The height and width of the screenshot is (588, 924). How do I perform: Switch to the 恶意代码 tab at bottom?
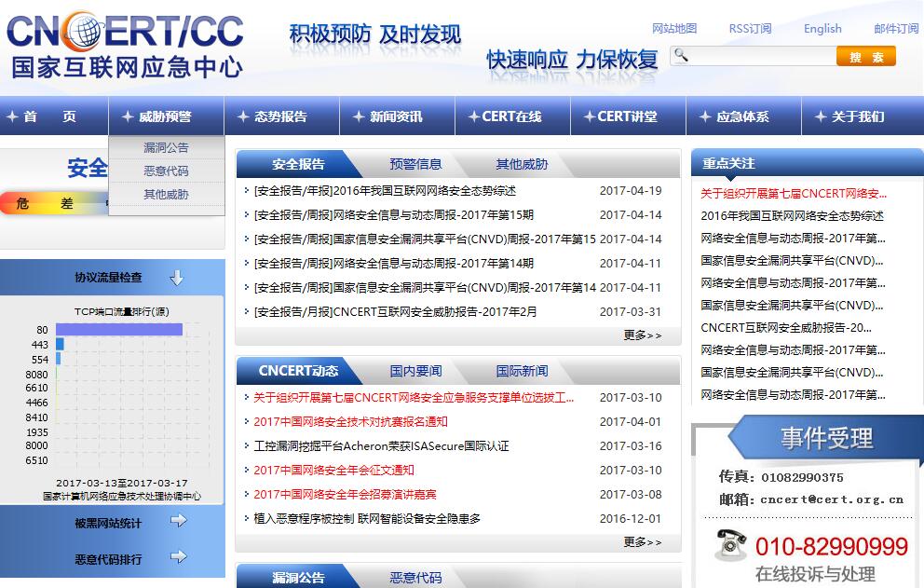(x=415, y=578)
